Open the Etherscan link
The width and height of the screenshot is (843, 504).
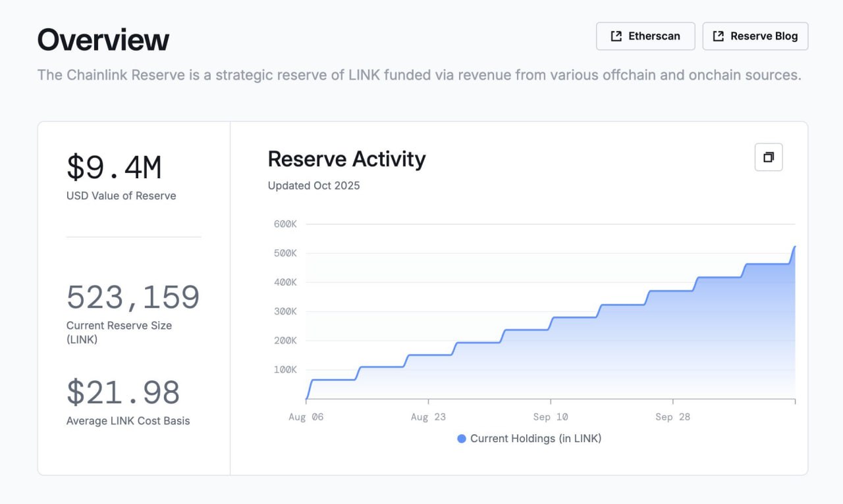point(645,36)
